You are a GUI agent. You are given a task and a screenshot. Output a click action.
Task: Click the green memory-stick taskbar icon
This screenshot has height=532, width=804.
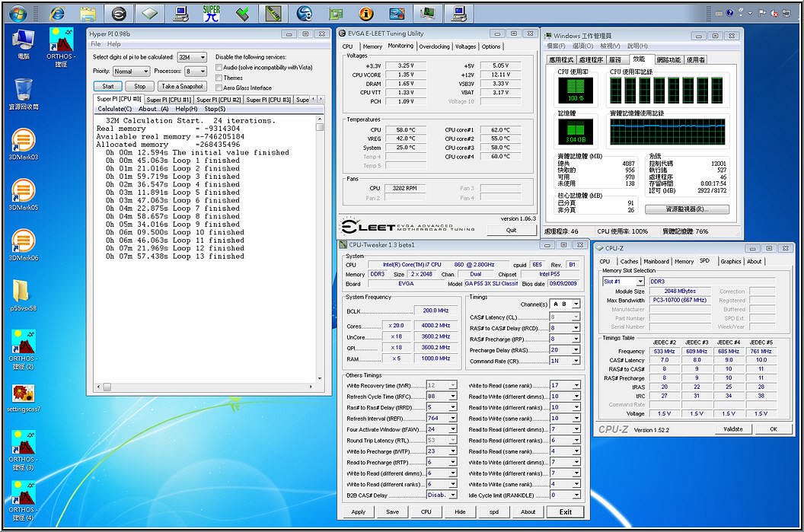[x=273, y=14]
